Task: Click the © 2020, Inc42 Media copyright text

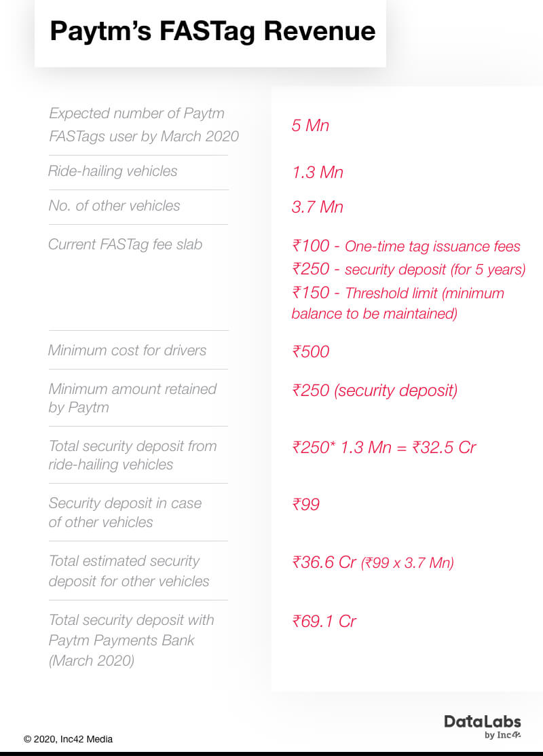Action: coord(68,739)
